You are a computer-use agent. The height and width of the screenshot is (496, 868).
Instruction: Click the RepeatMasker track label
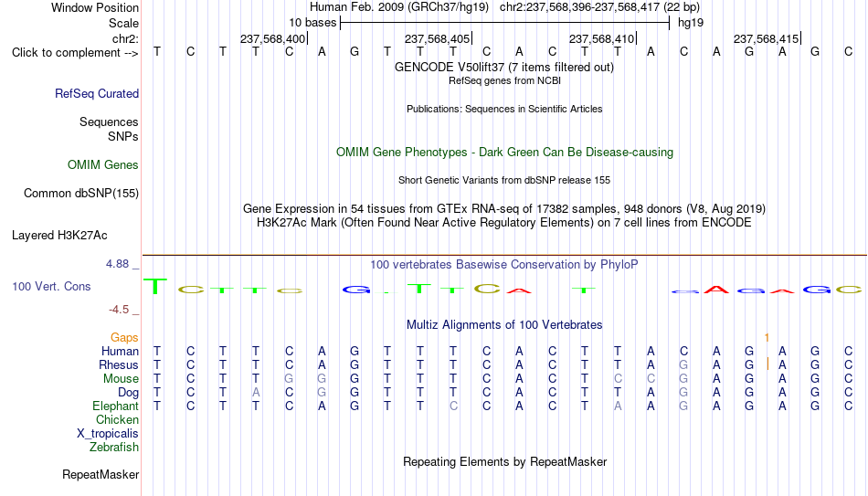click(x=101, y=474)
